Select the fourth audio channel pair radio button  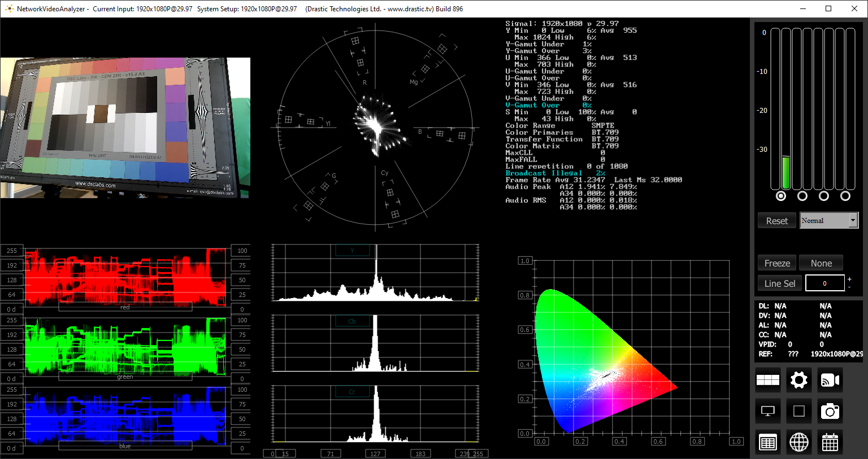click(845, 196)
